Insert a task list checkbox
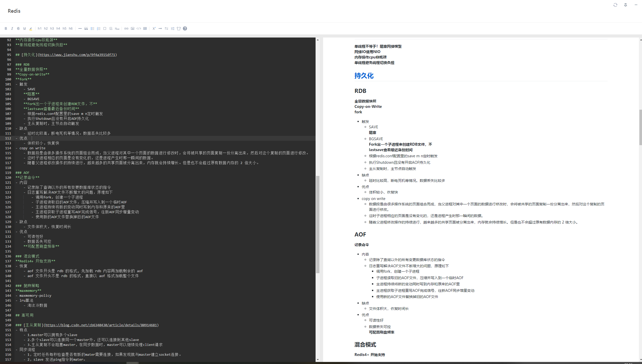 coord(111,28)
